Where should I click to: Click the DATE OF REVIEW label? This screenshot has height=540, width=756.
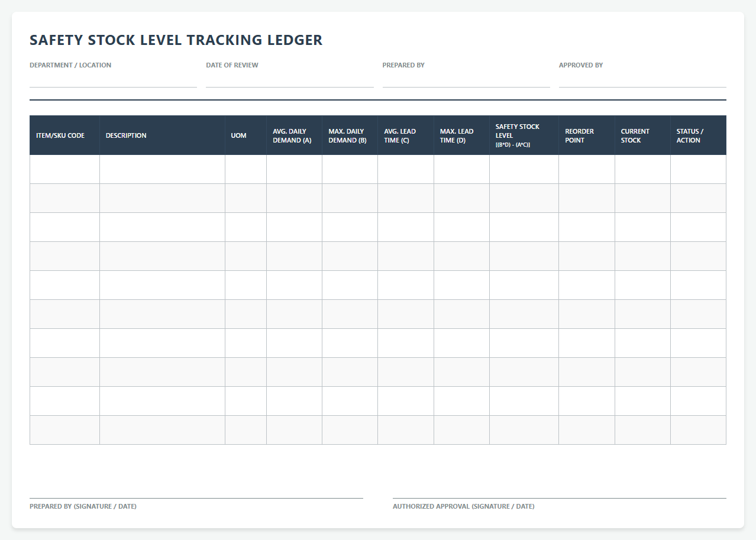point(232,65)
